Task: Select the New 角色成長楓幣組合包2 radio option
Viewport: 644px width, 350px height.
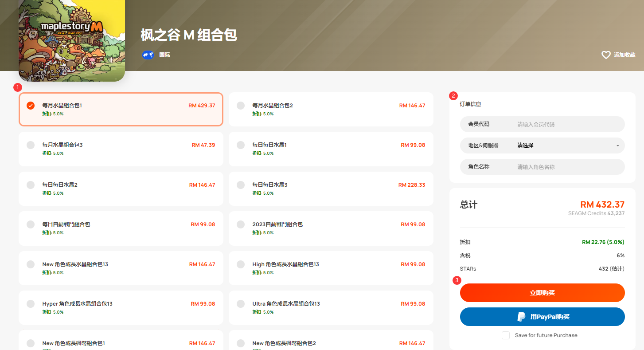Action: pos(241,343)
